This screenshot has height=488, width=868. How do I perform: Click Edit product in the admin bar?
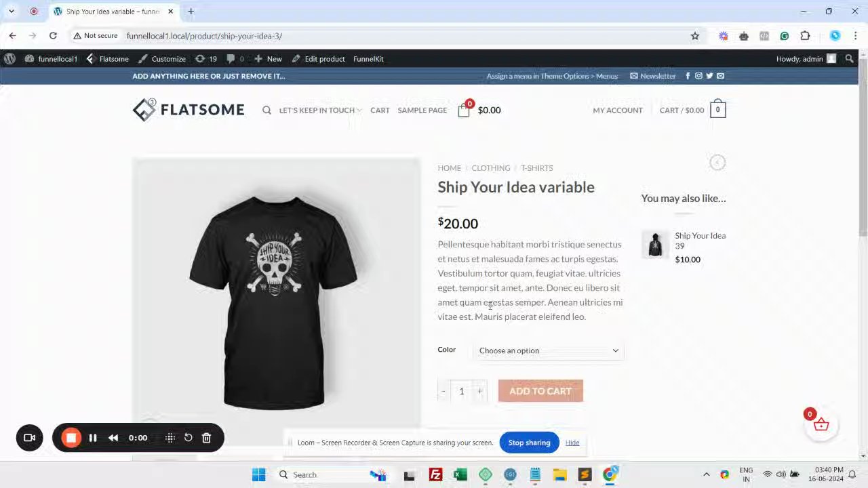[318, 59]
